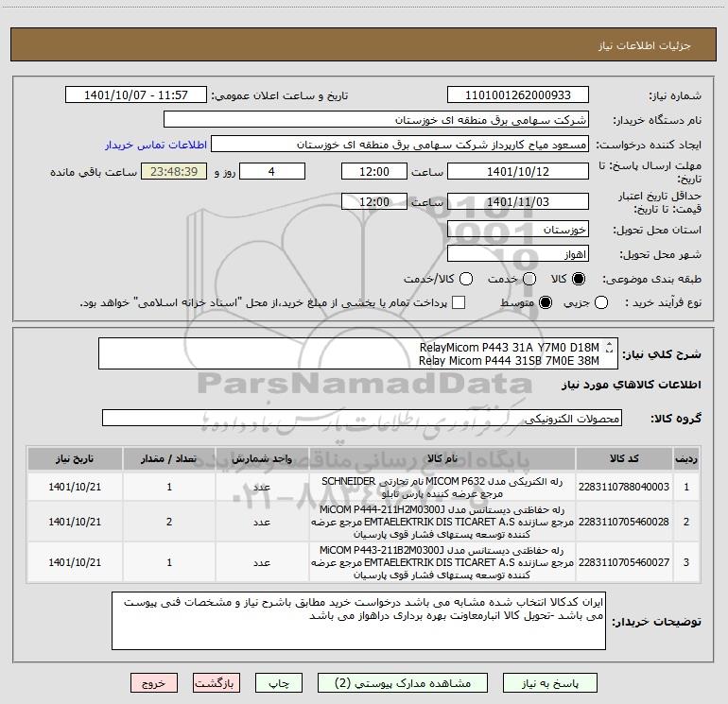Image resolution: width=728 pixels, height=704 pixels.
Task: Select the کالا/خدمت radio button
Action: [466, 279]
